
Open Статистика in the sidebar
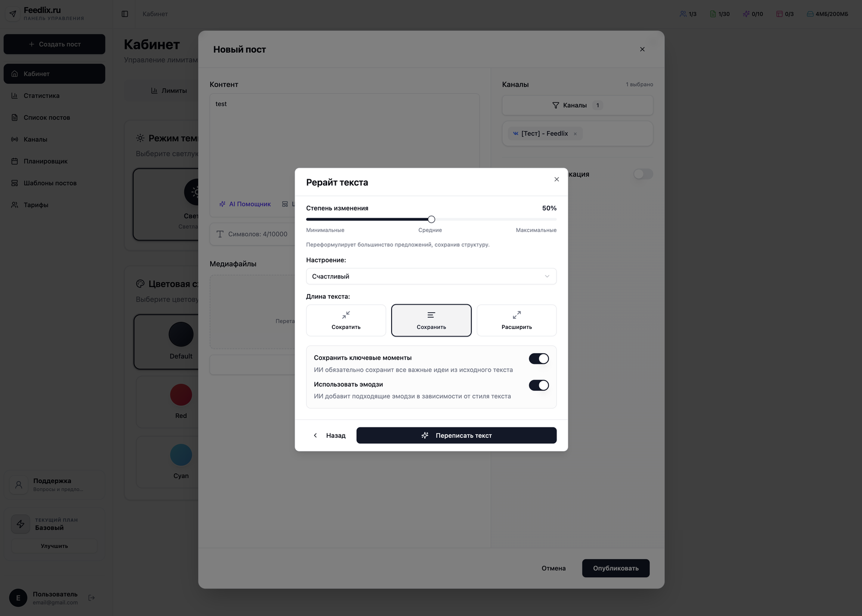click(41, 96)
